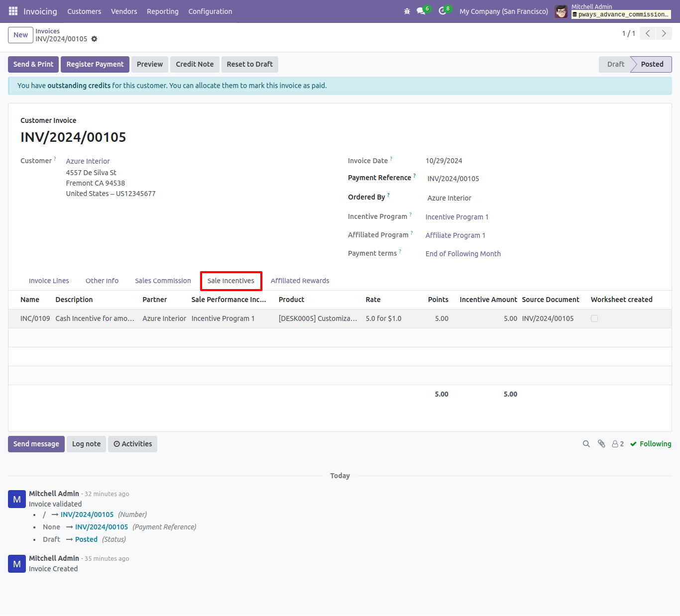The width and height of the screenshot is (680, 616).
Task: Click the debug bug icon in navbar
Action: point(407,11)
